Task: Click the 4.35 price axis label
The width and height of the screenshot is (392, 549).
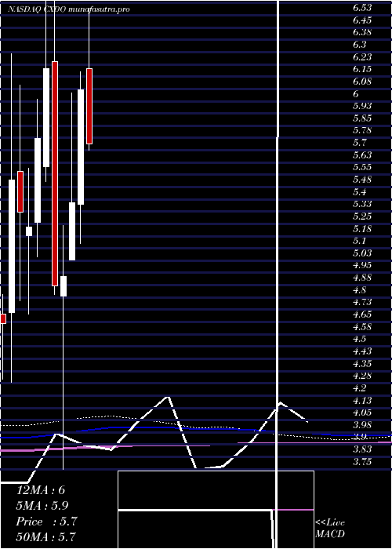Action: point(362,363)
